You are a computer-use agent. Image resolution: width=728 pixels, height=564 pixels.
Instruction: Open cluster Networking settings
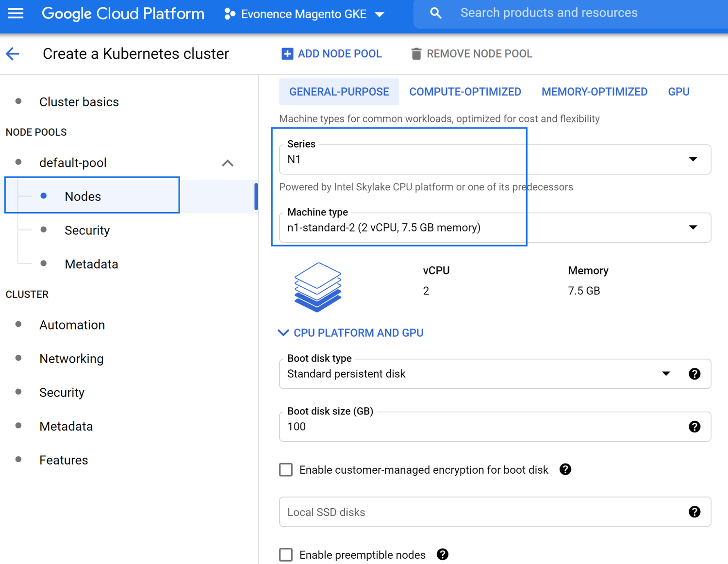click(71, 359)
